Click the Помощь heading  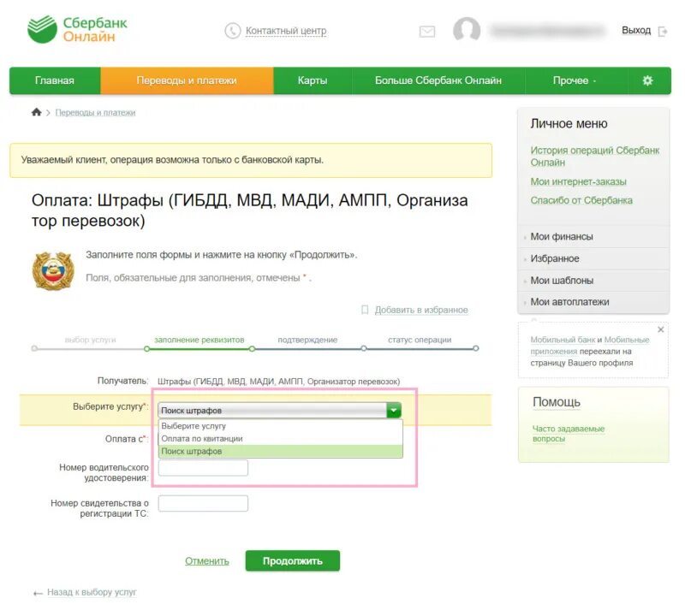(557, 402)
